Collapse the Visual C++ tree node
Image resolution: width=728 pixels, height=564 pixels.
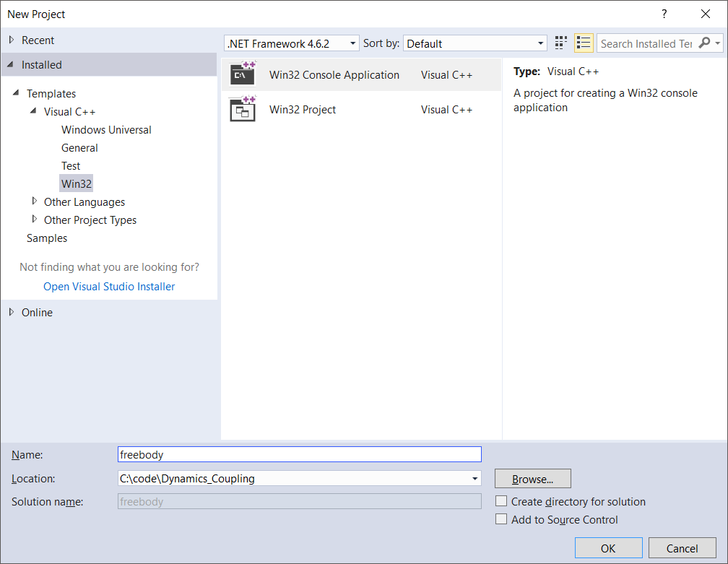click(x=34, y=111)
